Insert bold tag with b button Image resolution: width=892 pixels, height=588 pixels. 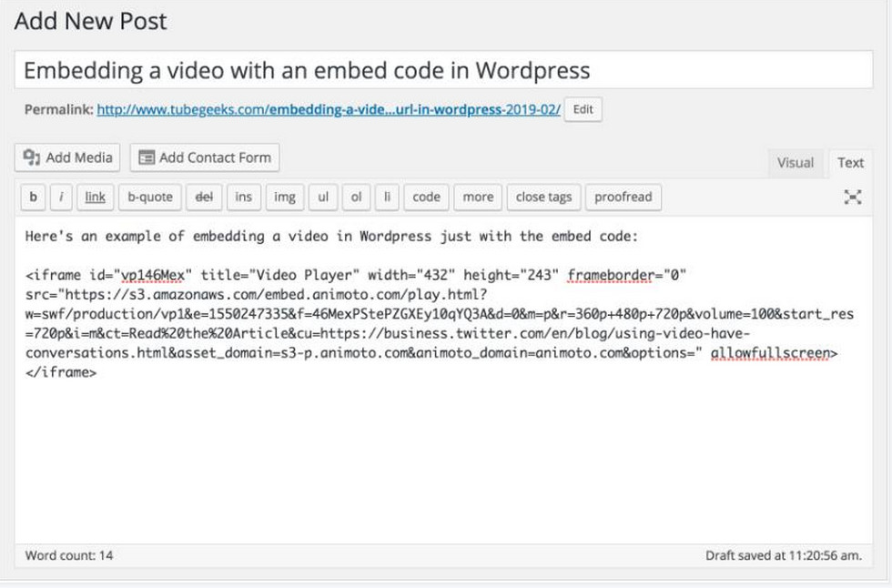(x=33, y=197)
